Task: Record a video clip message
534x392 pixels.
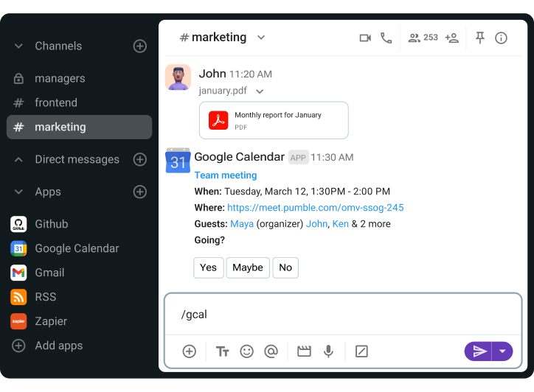Action: pyautogui.click(x=304, y=351)
